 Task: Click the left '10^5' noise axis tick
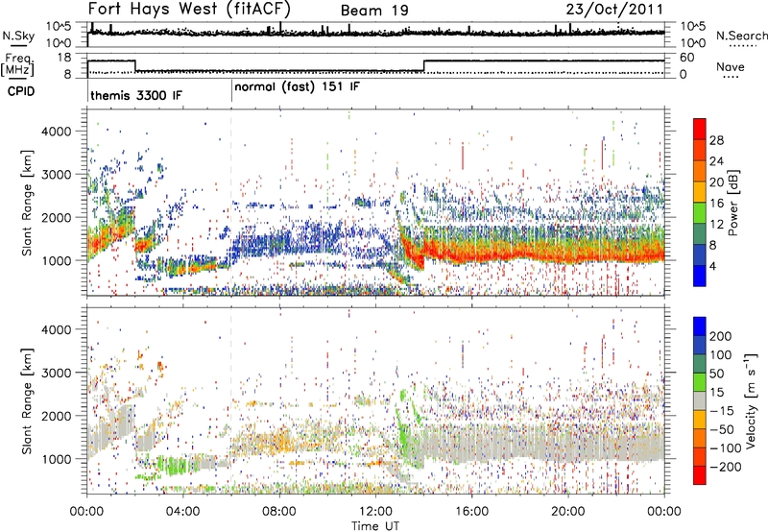click(59, 27)
